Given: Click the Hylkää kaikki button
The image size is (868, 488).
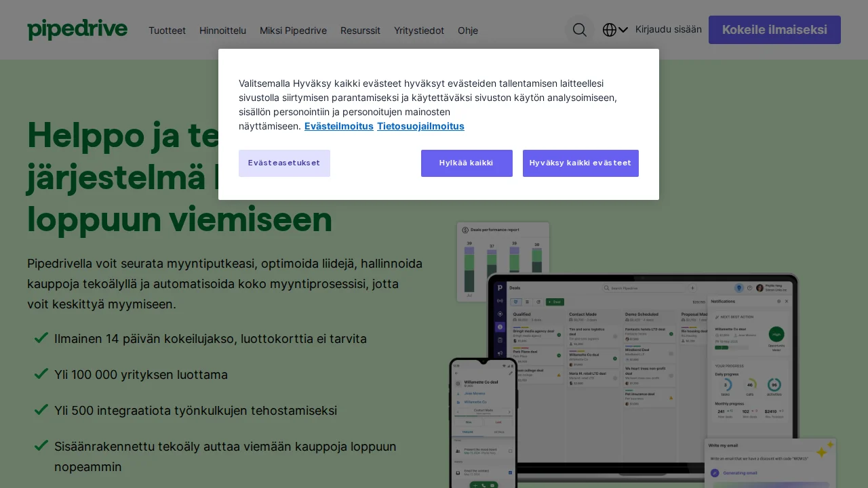Looking at the screenshot, I should [467, 163].
